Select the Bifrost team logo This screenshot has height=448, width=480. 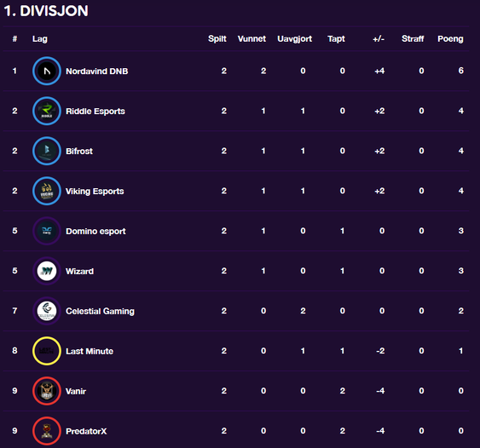point(47,151)
